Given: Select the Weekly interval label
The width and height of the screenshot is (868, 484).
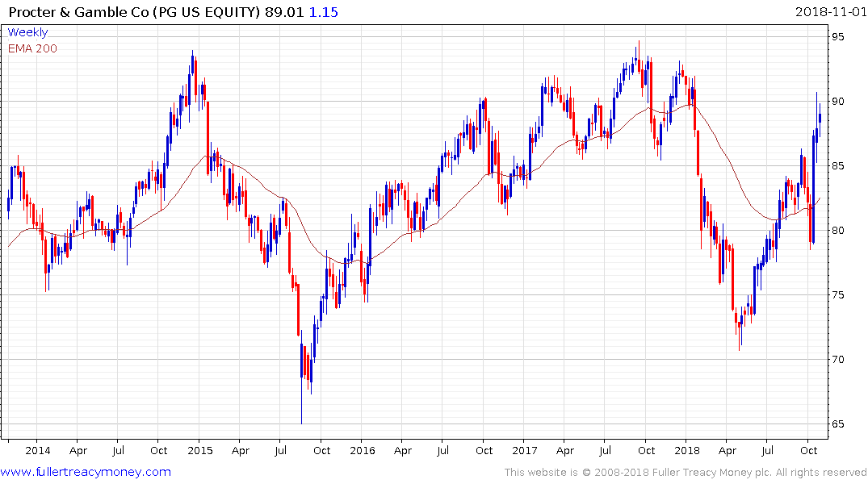Looking at the screenshot, I should [x=27, y=32].
